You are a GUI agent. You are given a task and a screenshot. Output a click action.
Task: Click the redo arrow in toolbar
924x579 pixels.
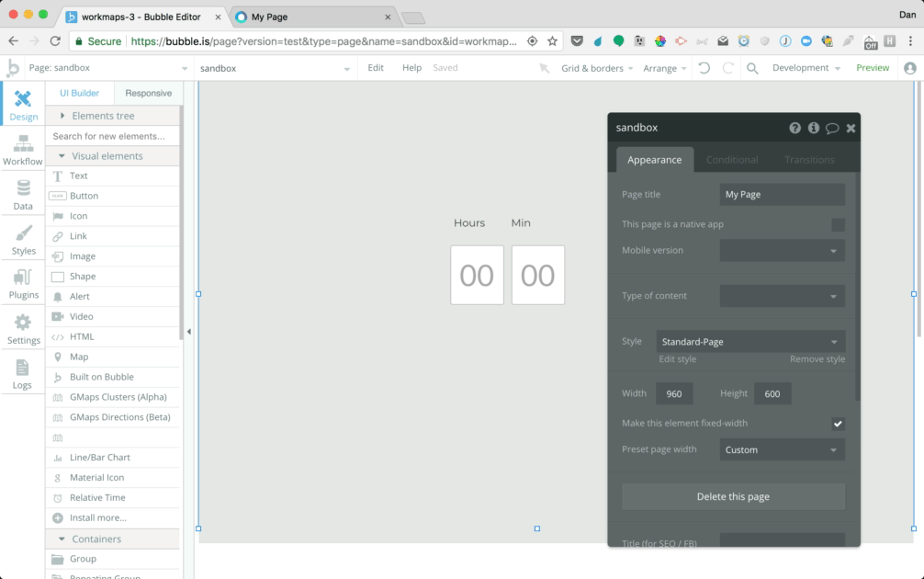pyautogui.click(x=727, y=68)
